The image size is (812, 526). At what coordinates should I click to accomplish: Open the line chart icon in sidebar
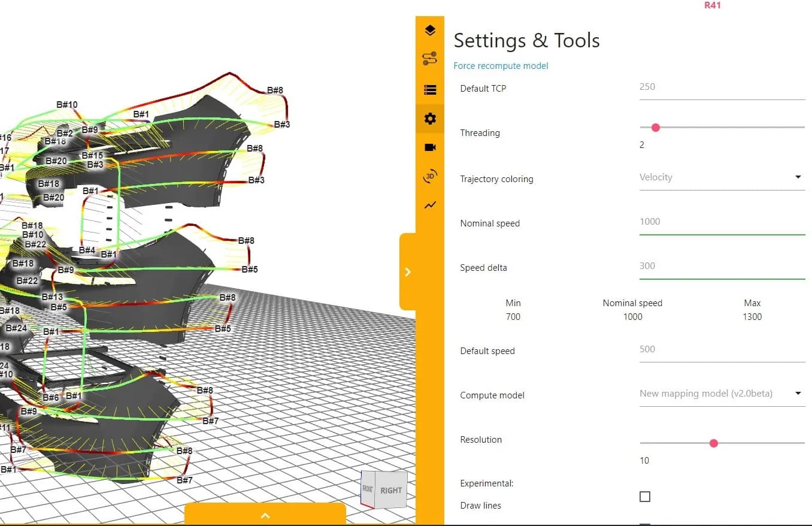pyautogui.click(x=430, y=205)
